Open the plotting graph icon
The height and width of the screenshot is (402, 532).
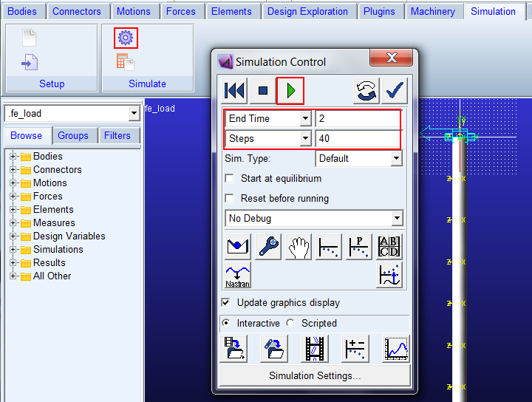pyautogui.click(x=396, y=349)
